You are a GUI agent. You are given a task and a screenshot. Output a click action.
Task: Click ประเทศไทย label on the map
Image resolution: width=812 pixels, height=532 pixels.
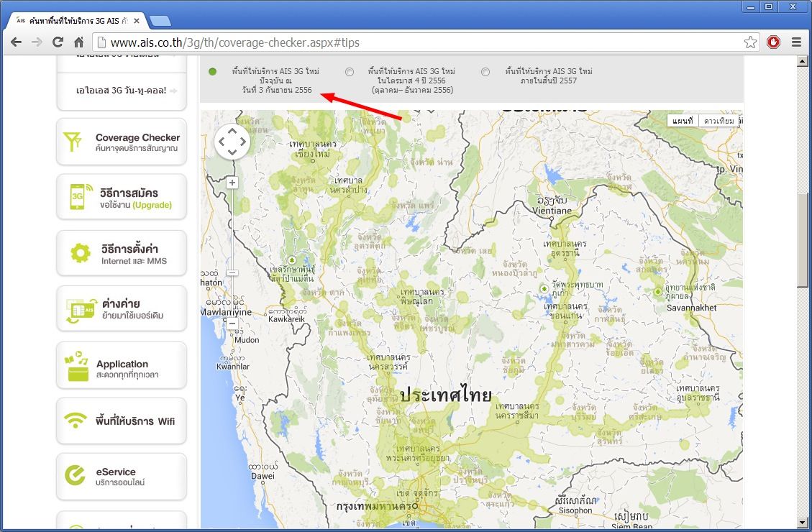pos(445,395)
